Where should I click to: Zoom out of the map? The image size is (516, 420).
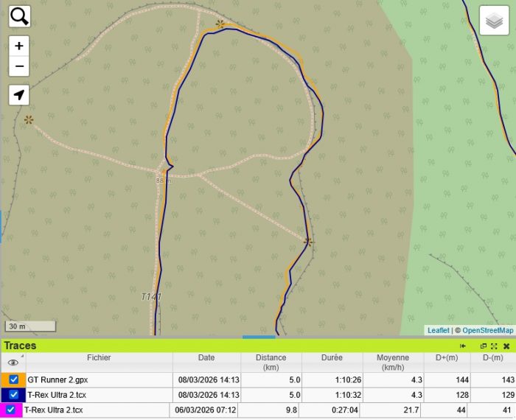click(19, 66)
